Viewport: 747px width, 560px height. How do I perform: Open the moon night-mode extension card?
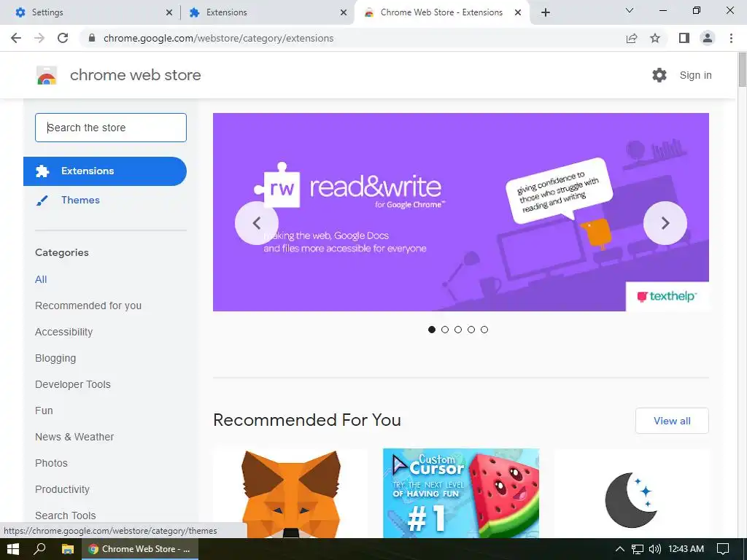pyautogui.click(x=631, y=494)
